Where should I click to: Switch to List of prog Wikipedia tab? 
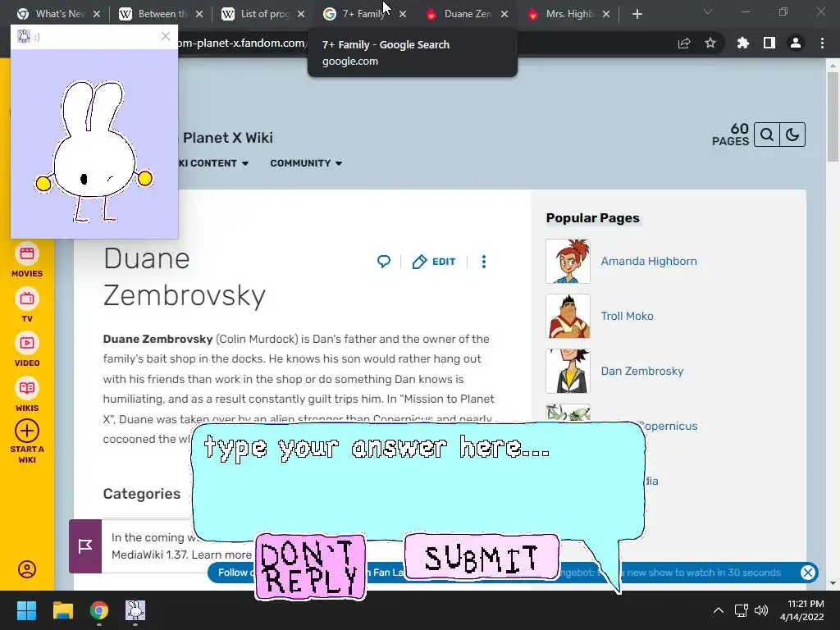pyautogui.click(x=264, y=14)
